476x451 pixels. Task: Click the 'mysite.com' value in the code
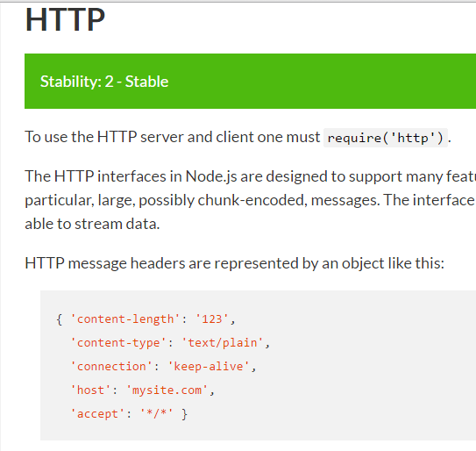[167, 390]
